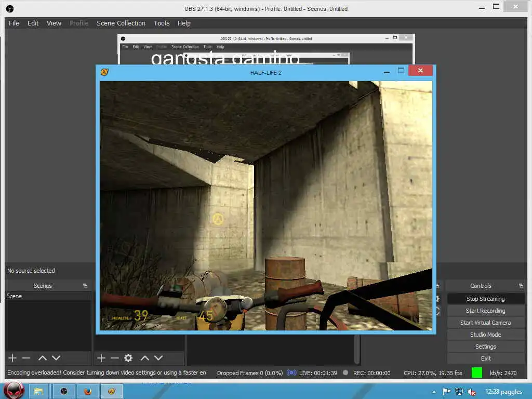Open the View menu in OBS

[x=54, y=23]
